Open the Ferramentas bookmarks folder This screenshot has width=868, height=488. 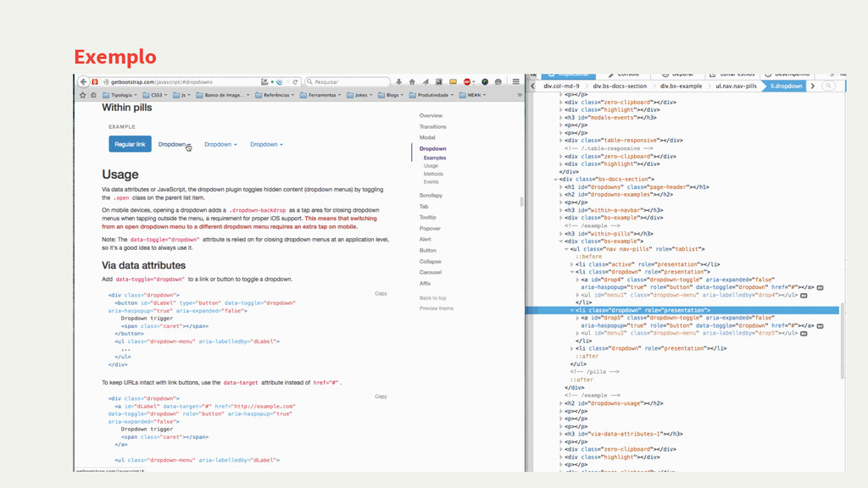point(320,96)
